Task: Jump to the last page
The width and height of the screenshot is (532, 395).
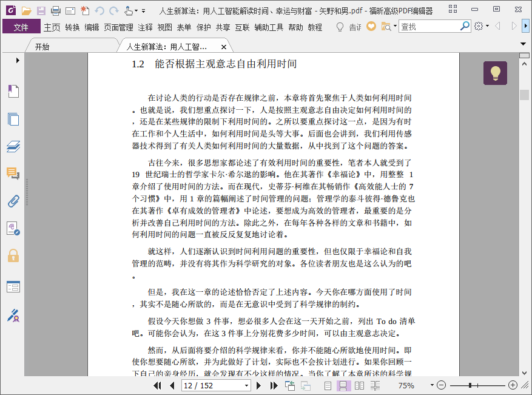Action: point(274,385)
